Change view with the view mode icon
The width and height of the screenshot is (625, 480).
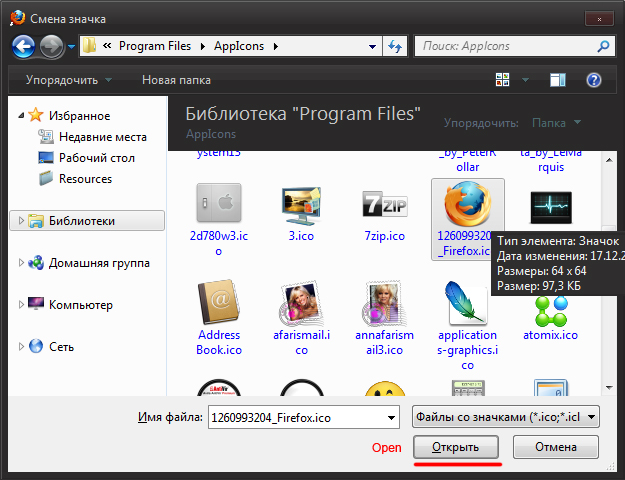point(502,80)
